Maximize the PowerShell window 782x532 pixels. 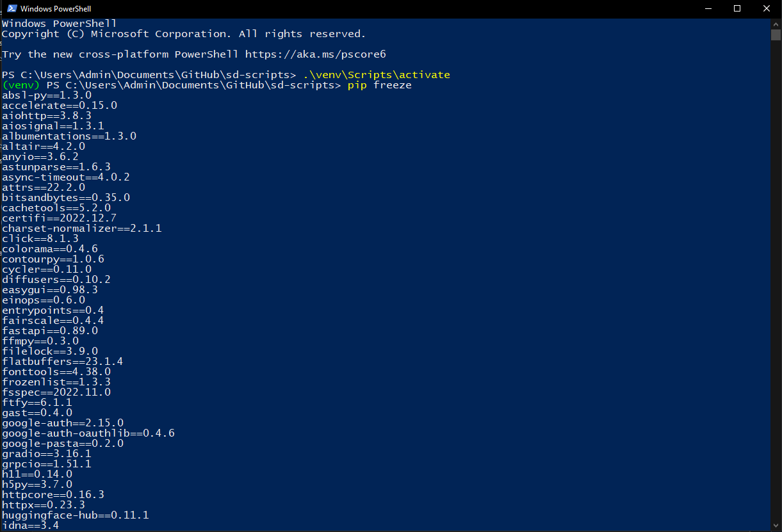[x=737, y=9]
